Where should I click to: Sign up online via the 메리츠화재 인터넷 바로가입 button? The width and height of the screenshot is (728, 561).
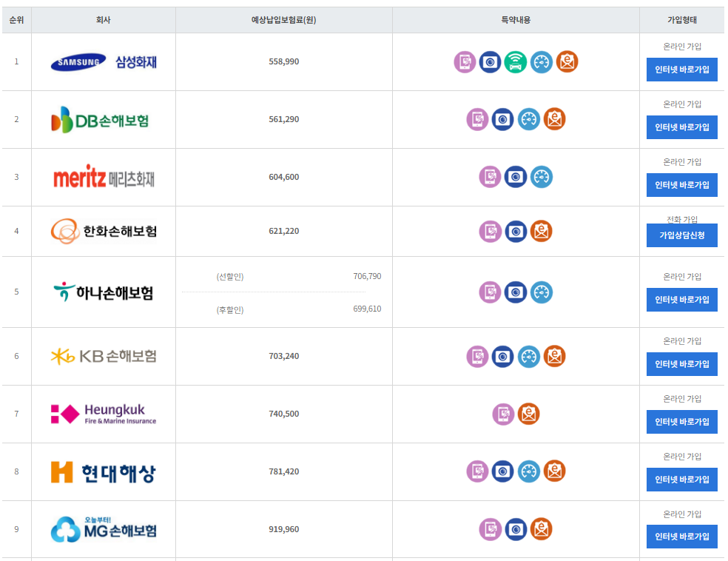pos(682,185)
